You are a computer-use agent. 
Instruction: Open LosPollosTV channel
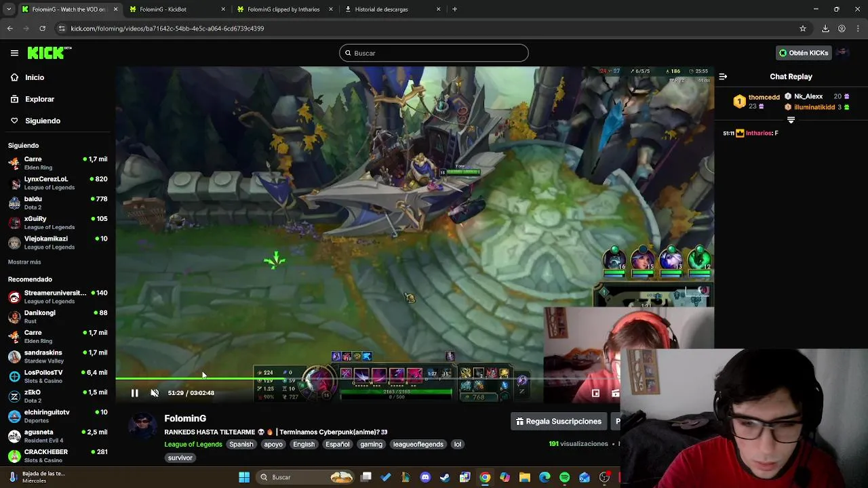[x=58, y=376]
